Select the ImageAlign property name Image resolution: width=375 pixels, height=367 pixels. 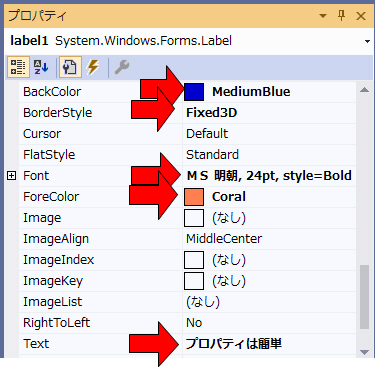coord(56,239)
